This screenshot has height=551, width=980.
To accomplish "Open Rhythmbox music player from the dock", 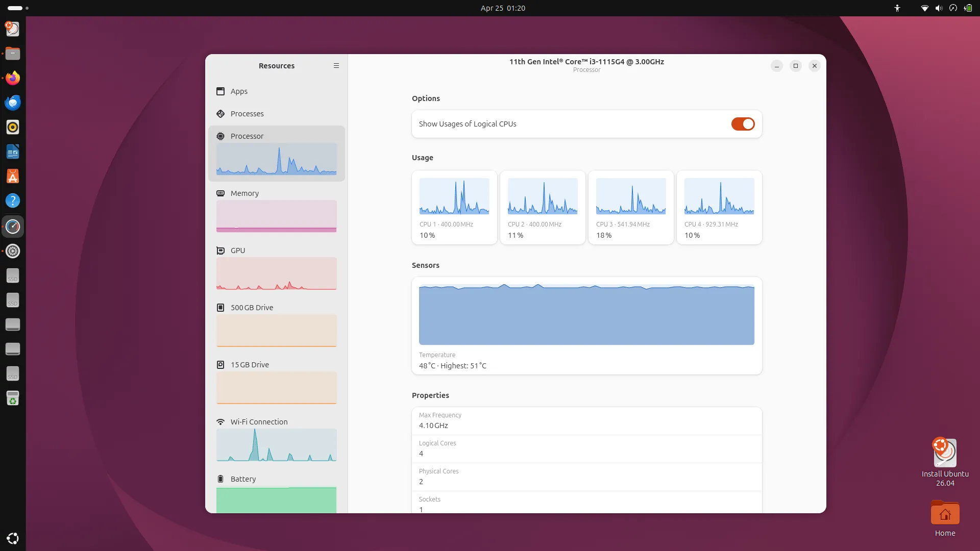I will pos(13,127).
